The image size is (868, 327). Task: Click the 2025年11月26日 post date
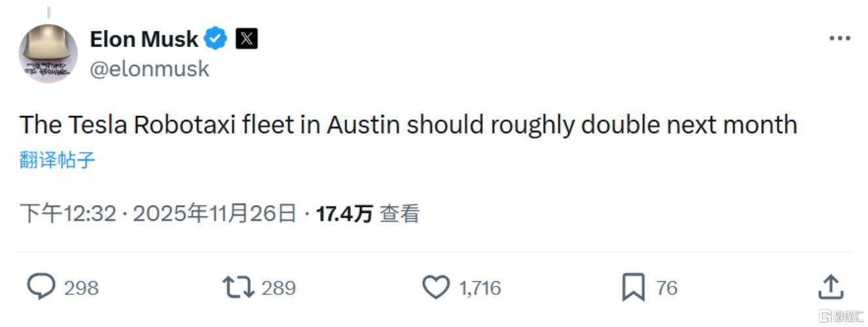(215, 214)
